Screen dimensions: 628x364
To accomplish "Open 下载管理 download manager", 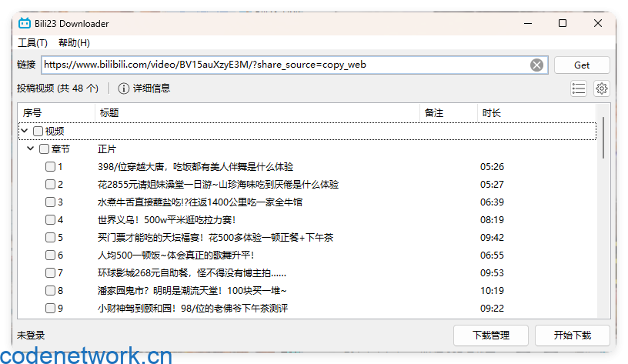I will click(491, 336).
